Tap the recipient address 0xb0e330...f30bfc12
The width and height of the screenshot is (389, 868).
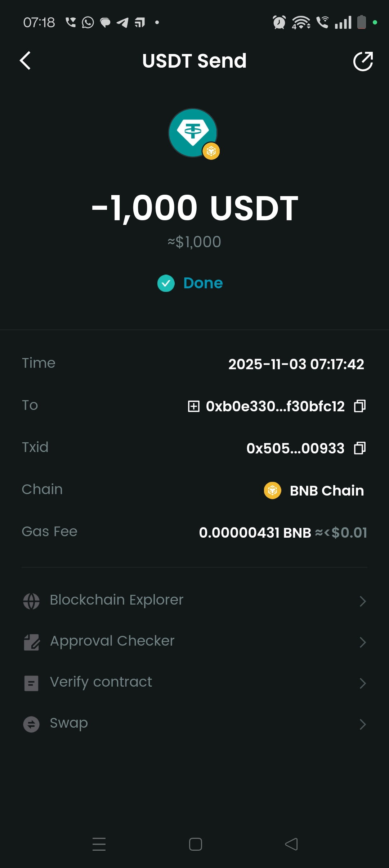coord(275,406)
